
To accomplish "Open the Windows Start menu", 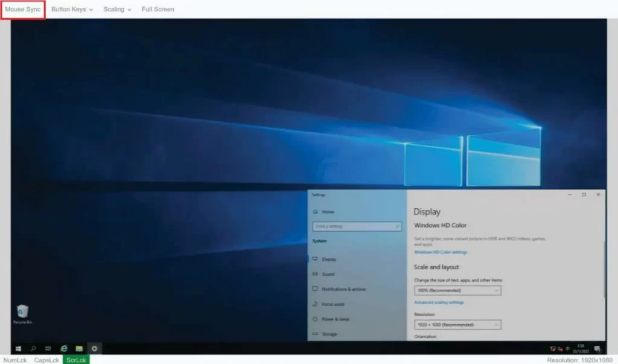I will pyautogui.click(x=18, y=348).
